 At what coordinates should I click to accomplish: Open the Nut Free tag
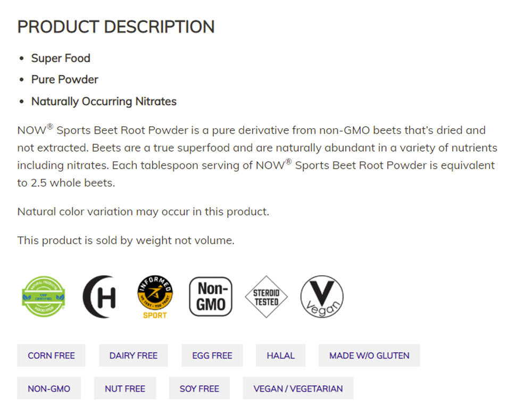[125, 389]
